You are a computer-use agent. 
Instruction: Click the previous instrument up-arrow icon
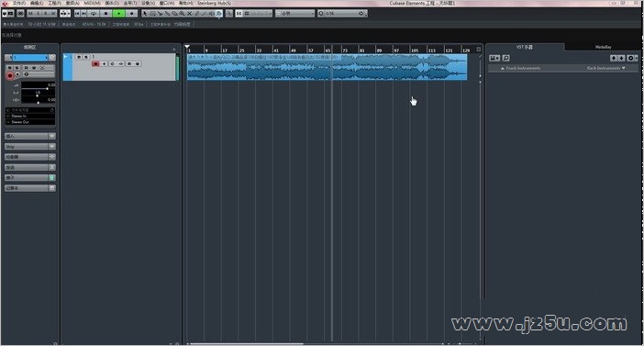[x=613, y=58]
